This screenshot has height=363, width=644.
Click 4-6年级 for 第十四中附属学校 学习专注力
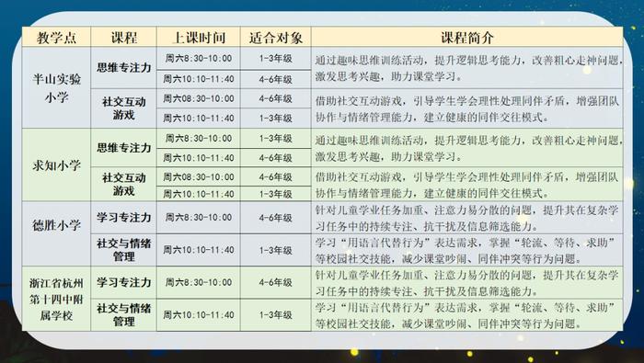point(276,283)
